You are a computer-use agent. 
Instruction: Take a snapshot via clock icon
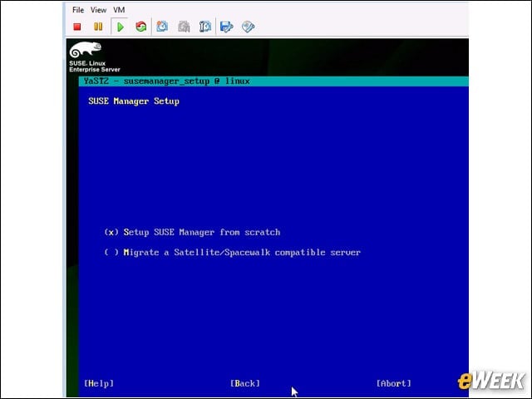pyautogui.click(x=162, y=27)
